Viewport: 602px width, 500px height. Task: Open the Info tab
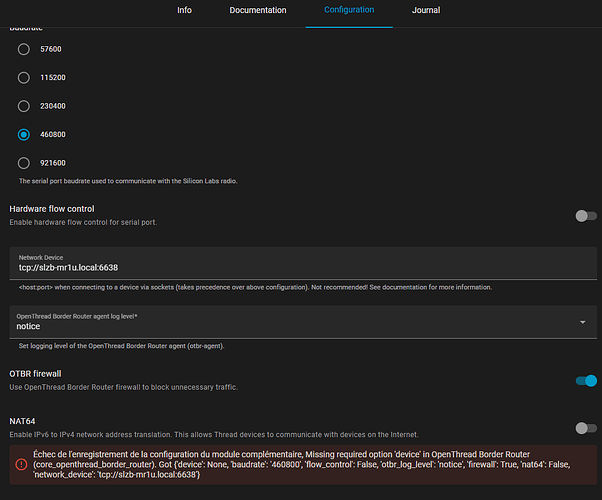coord(184,10)
